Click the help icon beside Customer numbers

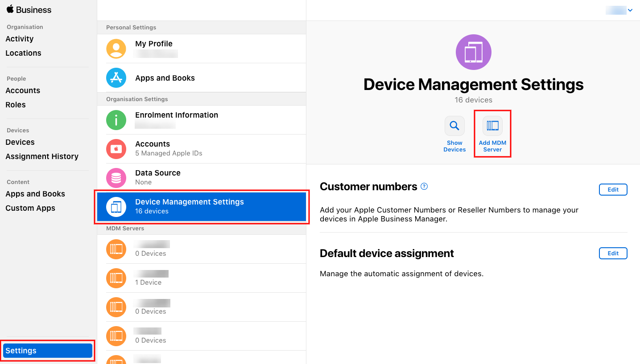click(x=424, y=187)
